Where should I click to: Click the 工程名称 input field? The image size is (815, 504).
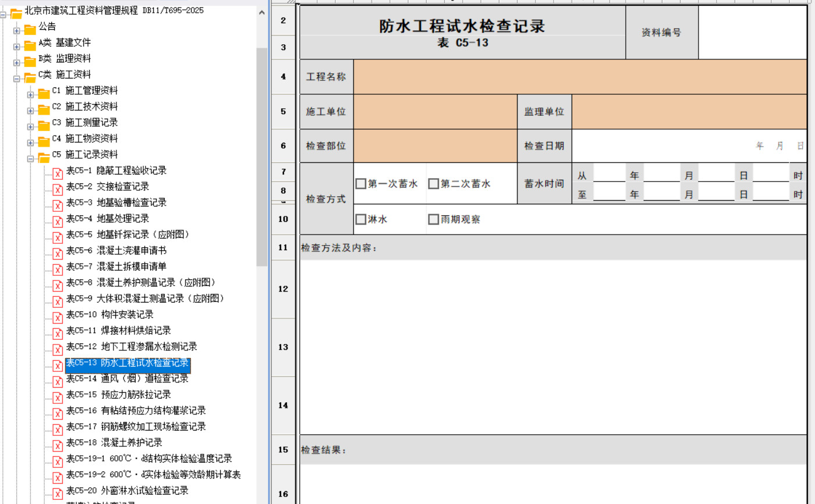pos(579,76)
